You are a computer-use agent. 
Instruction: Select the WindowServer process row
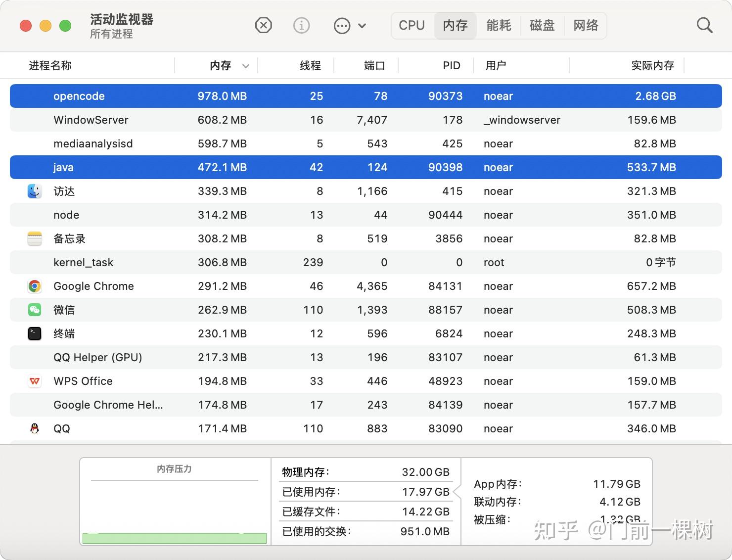click(x=366, y=120)
